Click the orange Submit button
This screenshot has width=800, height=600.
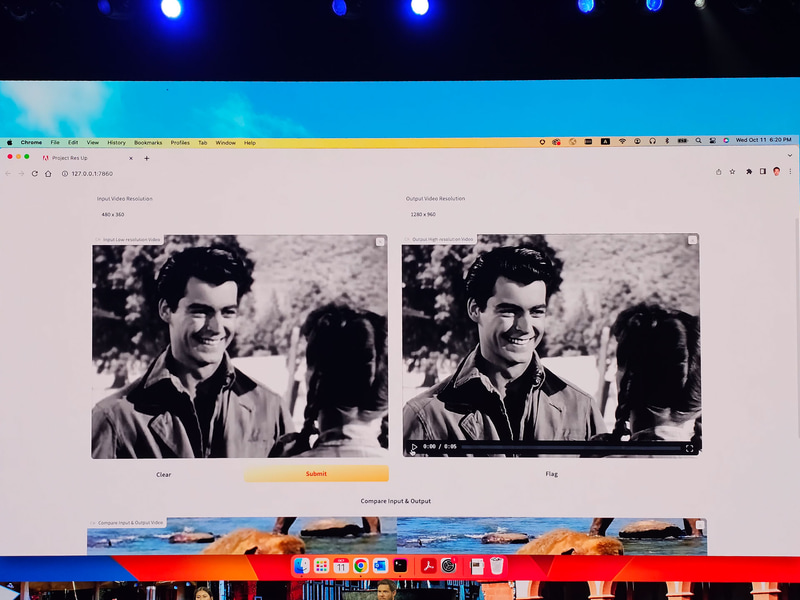point(316,473)
